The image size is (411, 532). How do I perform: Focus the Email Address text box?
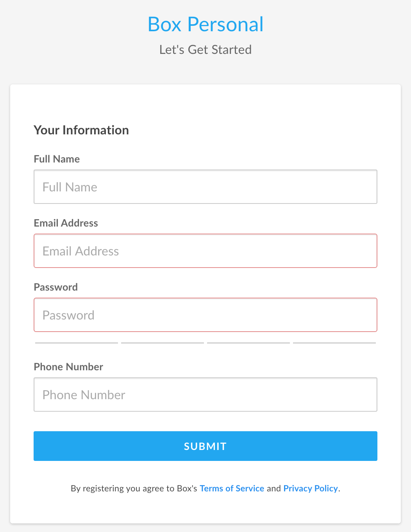click(205, 251)
